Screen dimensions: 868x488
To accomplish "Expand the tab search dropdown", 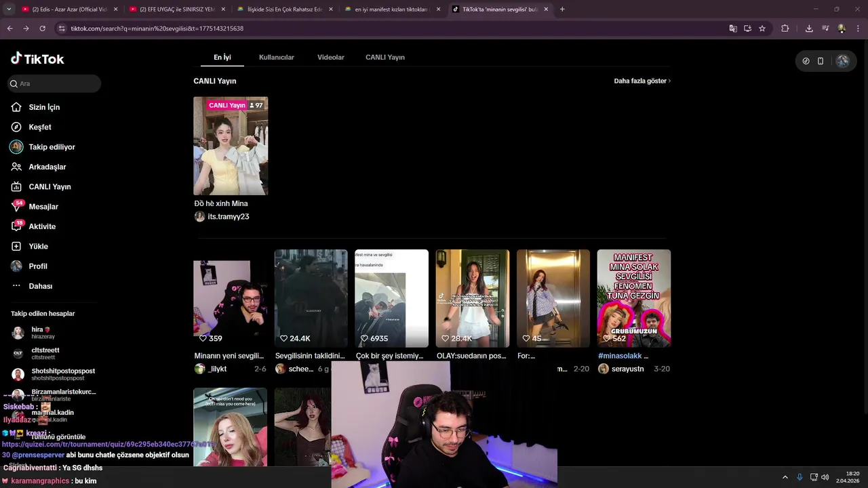I will coord(9,9).
